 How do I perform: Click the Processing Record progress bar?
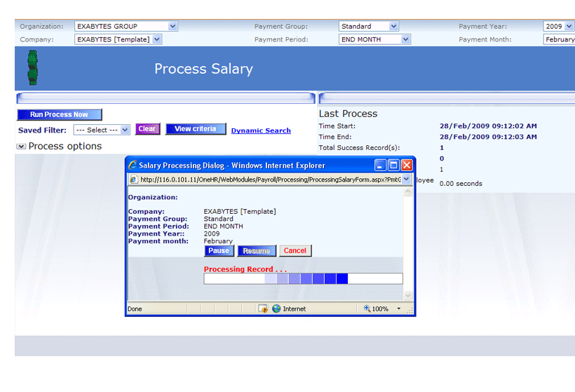(303, 279)
